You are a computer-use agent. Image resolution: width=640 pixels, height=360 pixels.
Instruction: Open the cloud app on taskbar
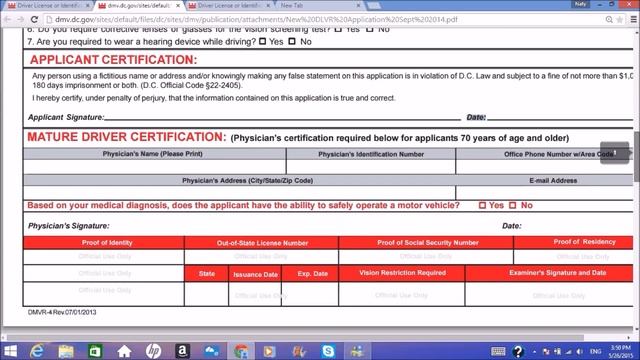pos(211,351)
